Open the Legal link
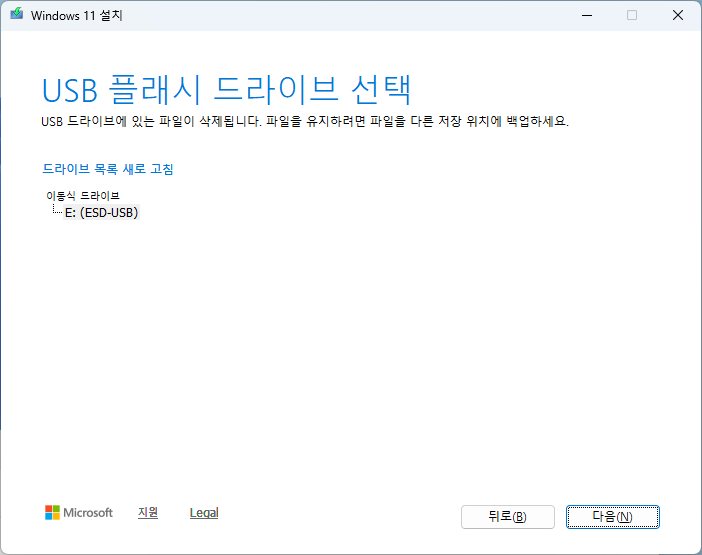 click(x=204, y=512)
